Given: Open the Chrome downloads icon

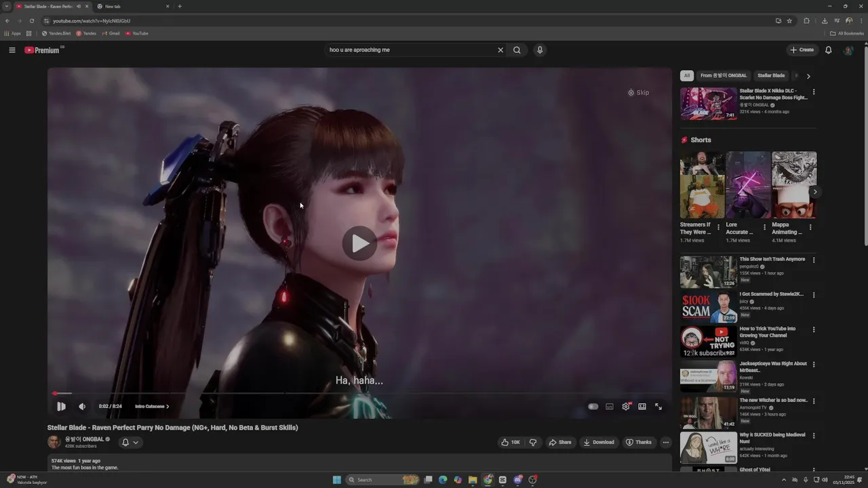Looking at the screenshot, I should [824, 21].
